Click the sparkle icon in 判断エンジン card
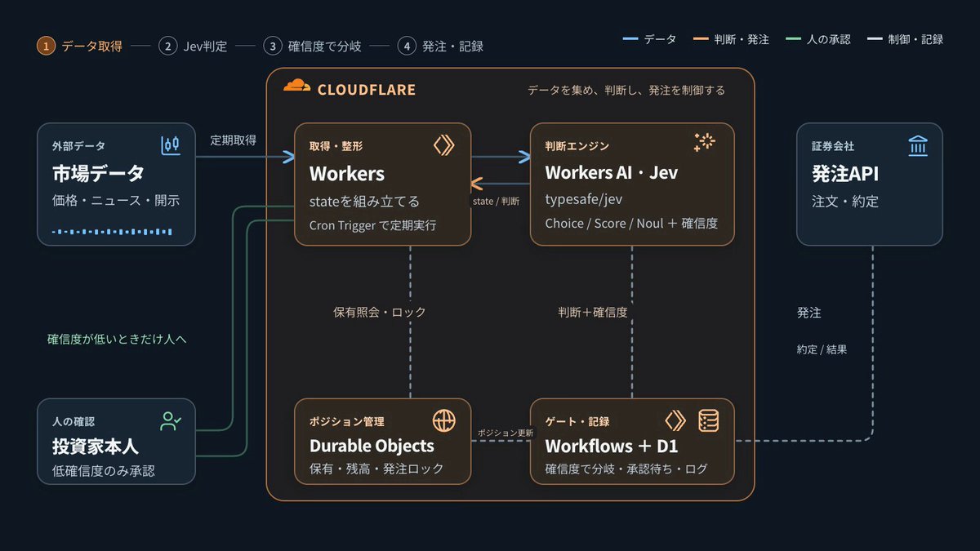Image resolution: width=980 pixels, height=551 pixels. 704,143
